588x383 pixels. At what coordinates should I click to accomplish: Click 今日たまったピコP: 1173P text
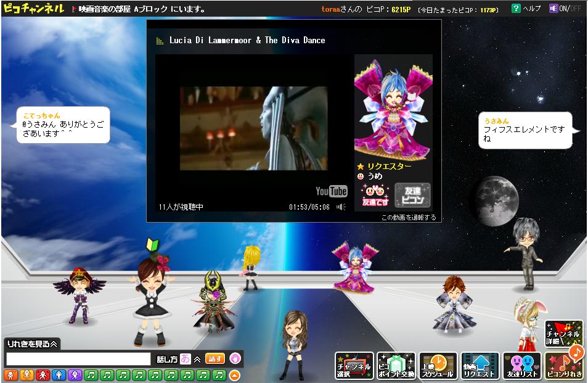coord(458,10)
